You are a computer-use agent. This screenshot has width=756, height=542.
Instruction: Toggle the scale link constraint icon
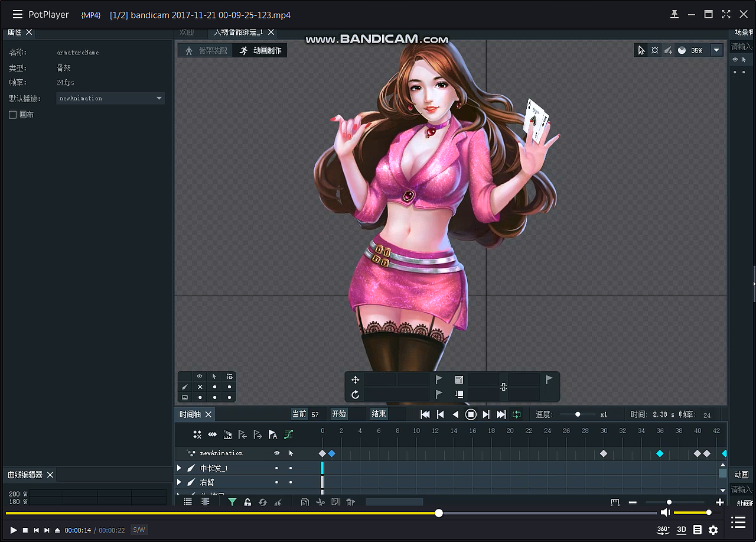click(503, 387)
